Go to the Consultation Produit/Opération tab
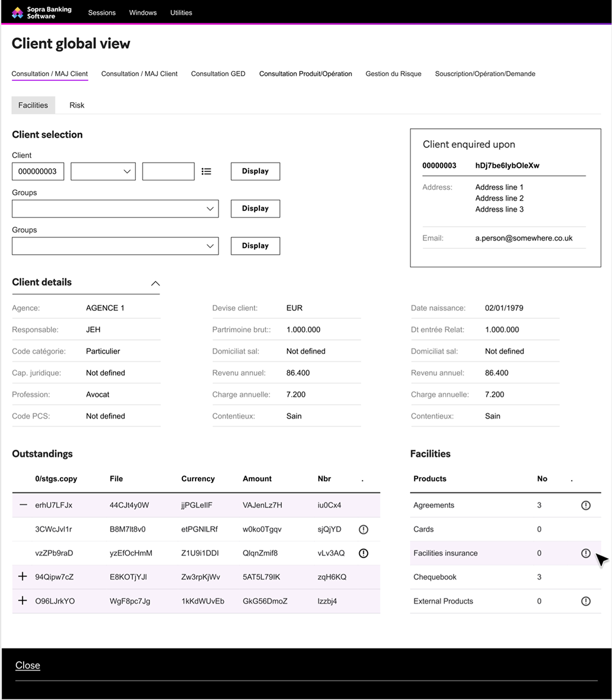 pos(305,74)
